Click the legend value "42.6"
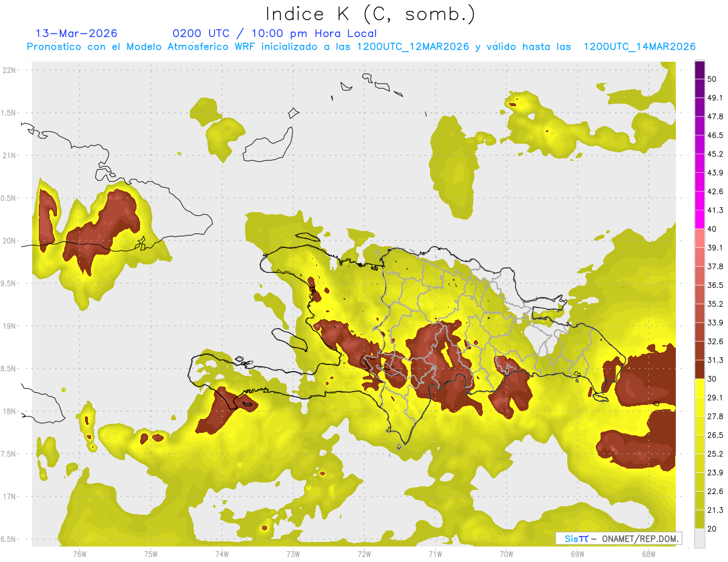This screenshot has width=728, height=562. pos(715,192)
